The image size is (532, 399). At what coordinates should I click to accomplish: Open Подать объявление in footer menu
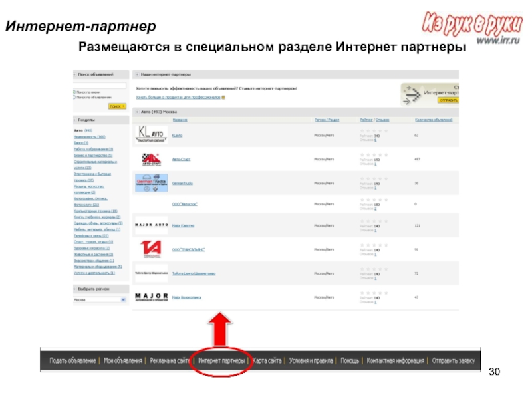coord(72,360)
